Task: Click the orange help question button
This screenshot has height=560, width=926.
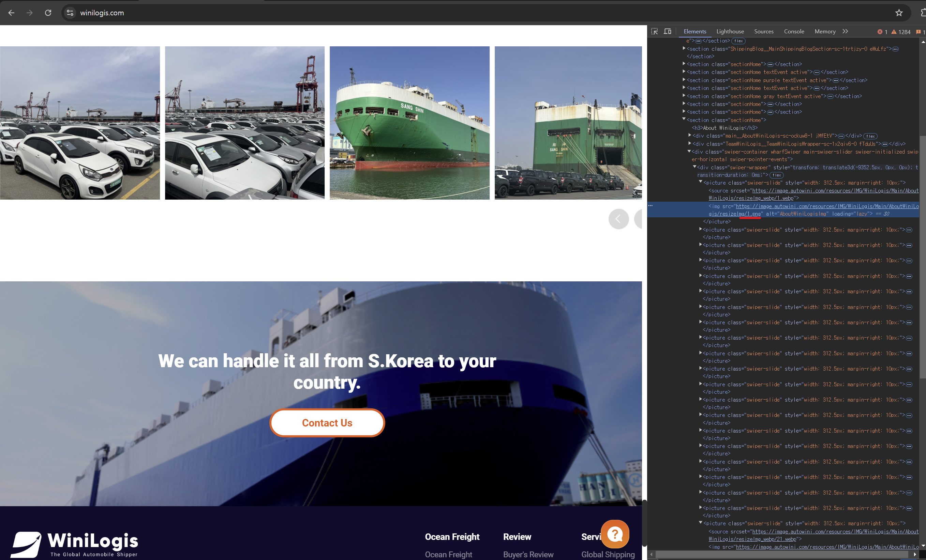Action: 615,534
